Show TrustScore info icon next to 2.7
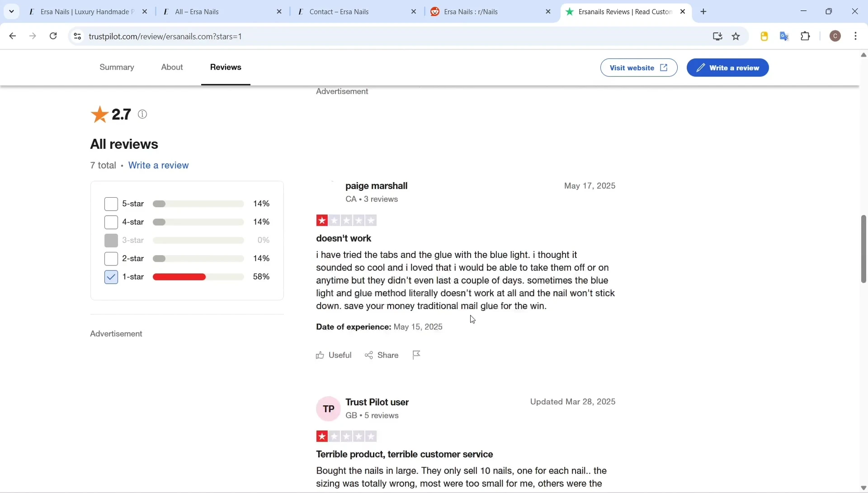 pyautogui.click(x=143, y=114)
